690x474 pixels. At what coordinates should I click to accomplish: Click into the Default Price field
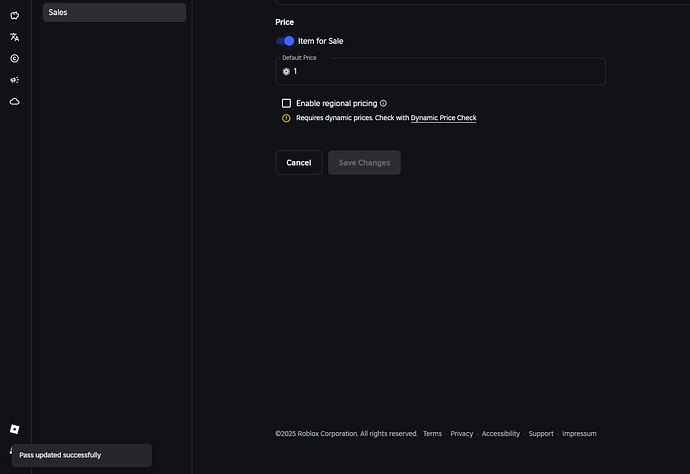click(x=440, y=72)
